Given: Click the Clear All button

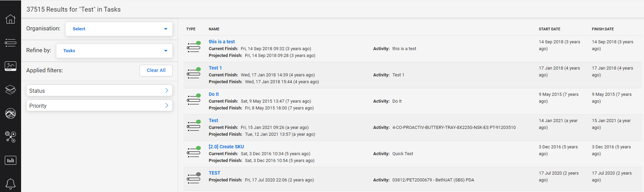Looking at the screenshot, I should pos(156,70).
